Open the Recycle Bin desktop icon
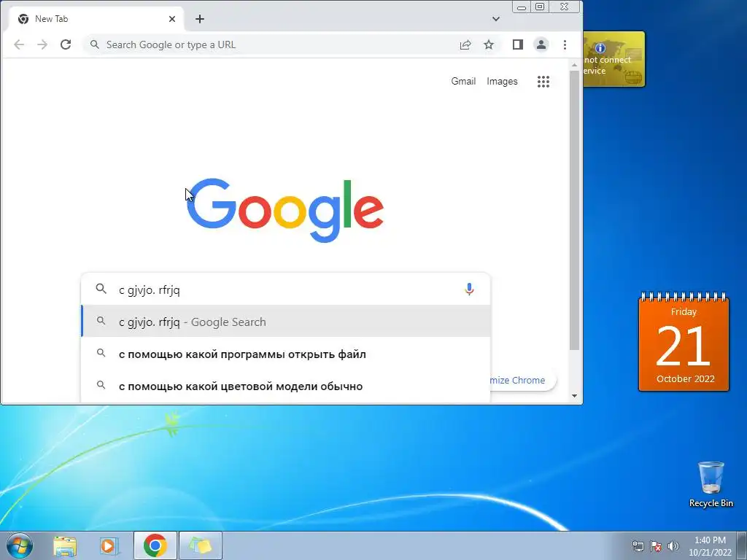Screen dimensions: 747x560 [711, 484]
